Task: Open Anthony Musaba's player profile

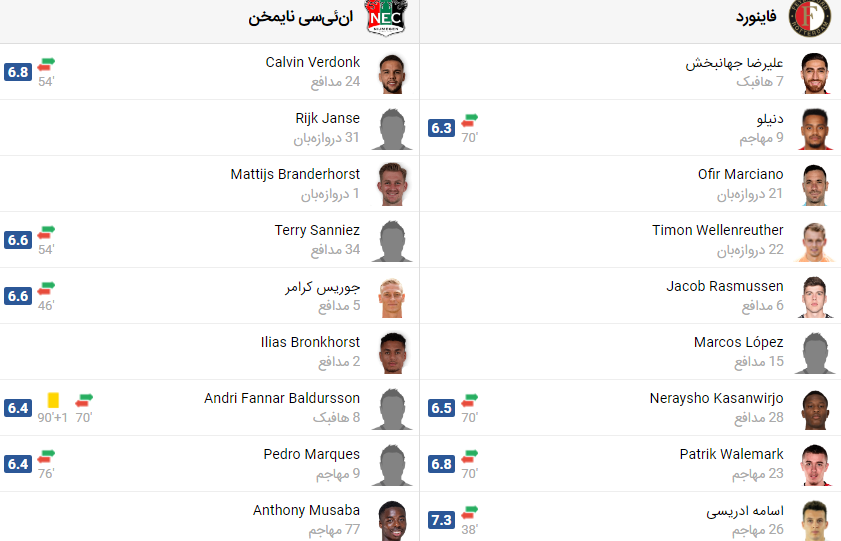Action: point(306,510)
